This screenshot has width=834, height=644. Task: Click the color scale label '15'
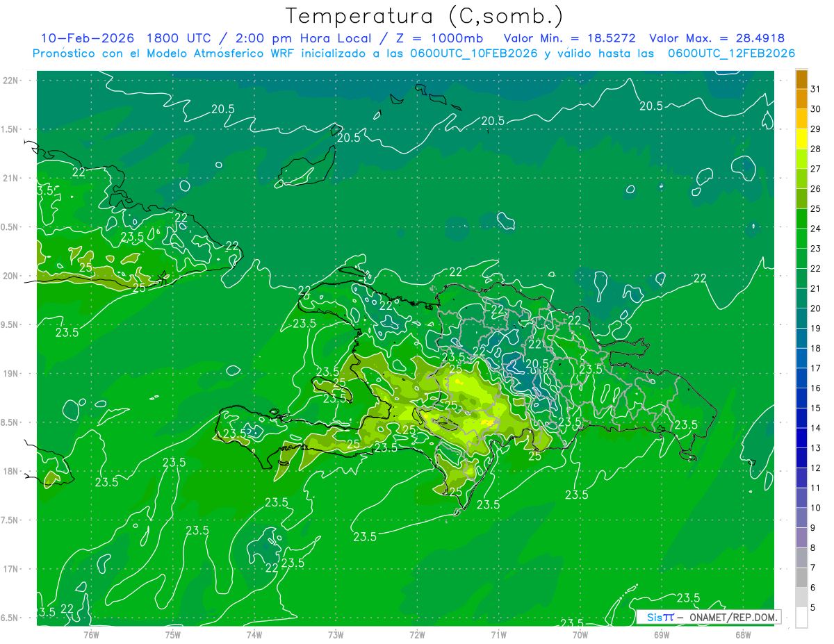(816, 408)
